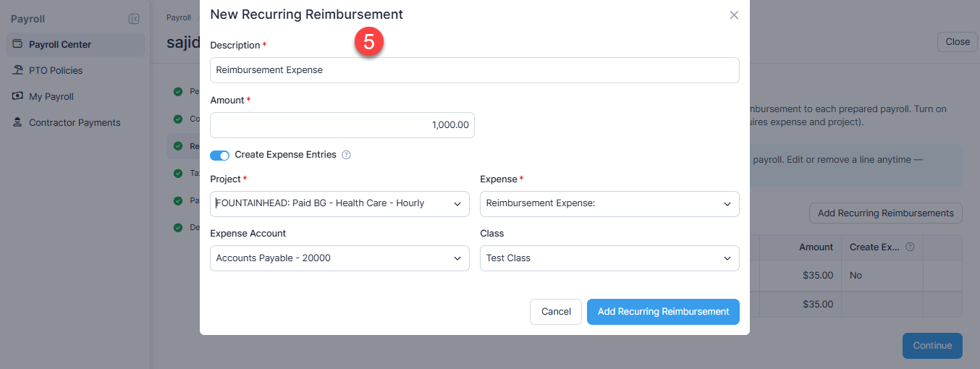Click the Cancel button

(x=556, y=311)
